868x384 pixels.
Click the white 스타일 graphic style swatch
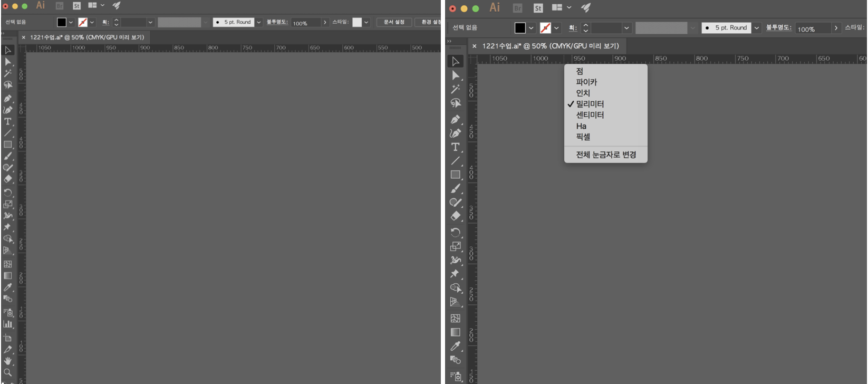[x=357, y=22]
